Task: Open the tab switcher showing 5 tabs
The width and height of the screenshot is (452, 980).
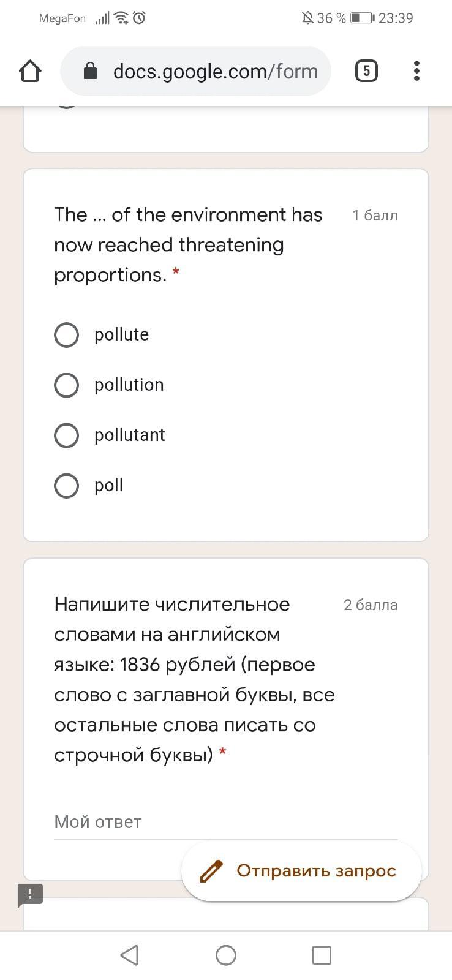Action: pyautogui.click(x=366, y=72)
